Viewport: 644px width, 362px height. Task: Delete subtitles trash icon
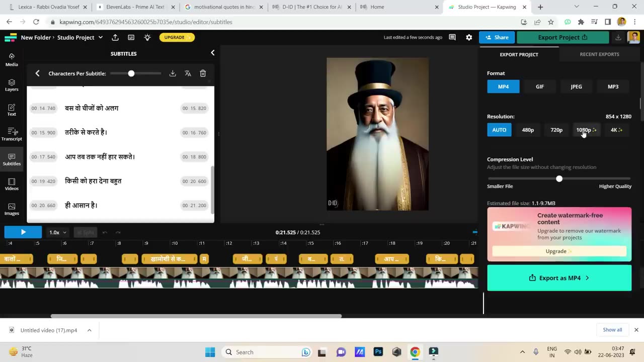(x=203, y=73)
